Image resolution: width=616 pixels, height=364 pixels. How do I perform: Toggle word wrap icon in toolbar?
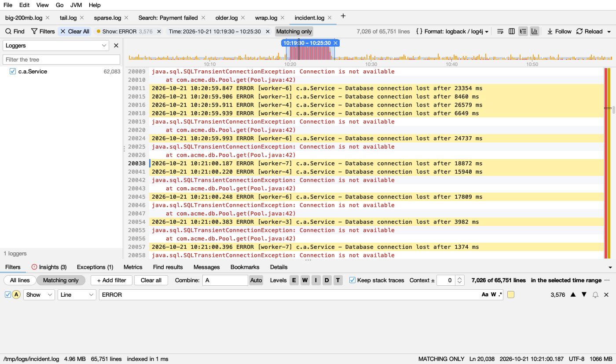tap(500, 31)
